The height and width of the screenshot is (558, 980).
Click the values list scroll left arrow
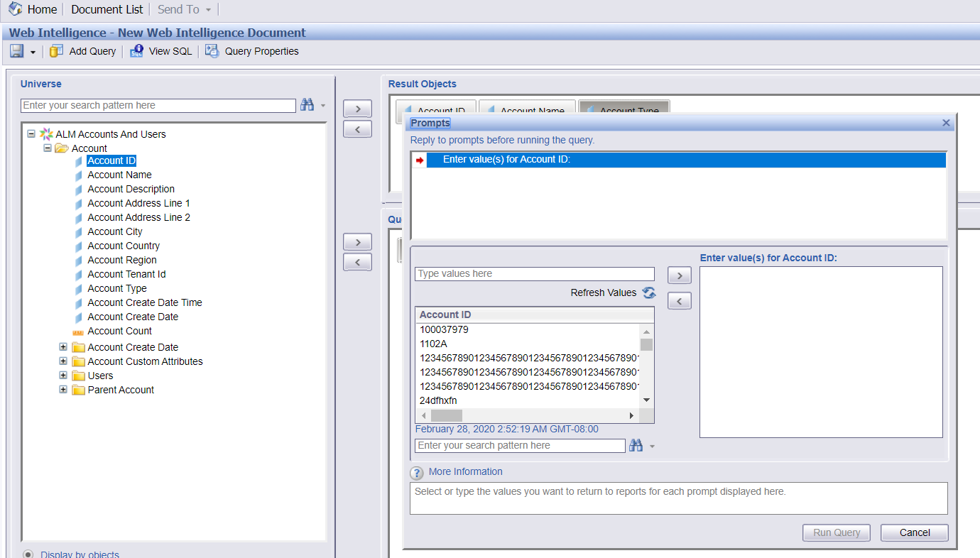pos(424,415)
